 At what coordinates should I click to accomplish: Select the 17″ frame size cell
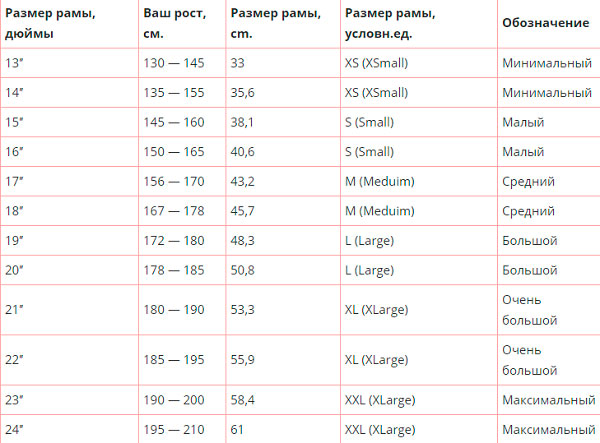click(x=13, y=182)
